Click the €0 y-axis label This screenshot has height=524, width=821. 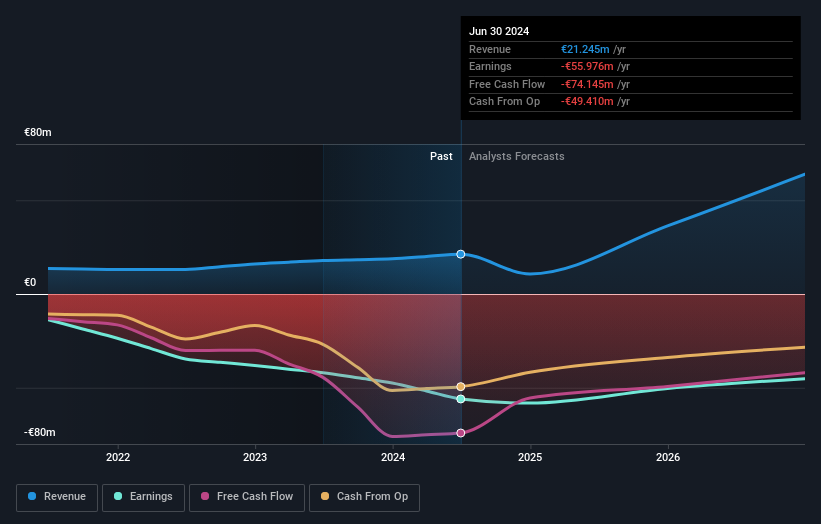click(x=30, y=283)
